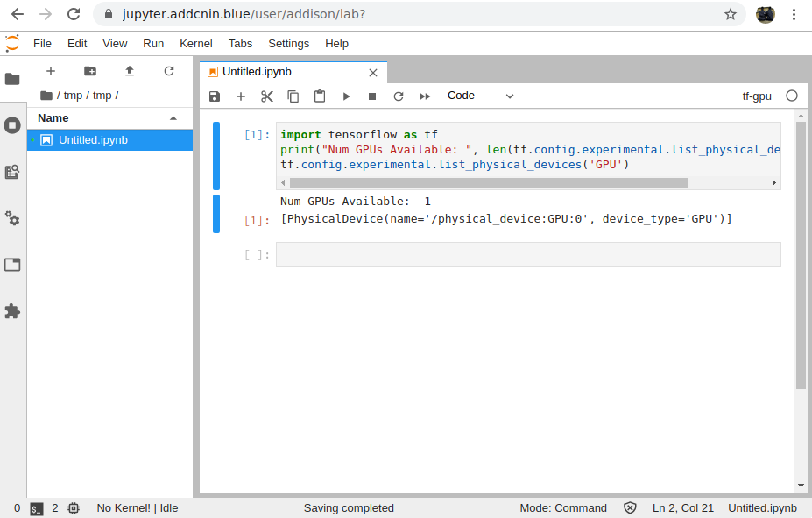The height and width of the screenshot is (518, 812).
Task: Restart the kernel
Action: tap(399, 96)
